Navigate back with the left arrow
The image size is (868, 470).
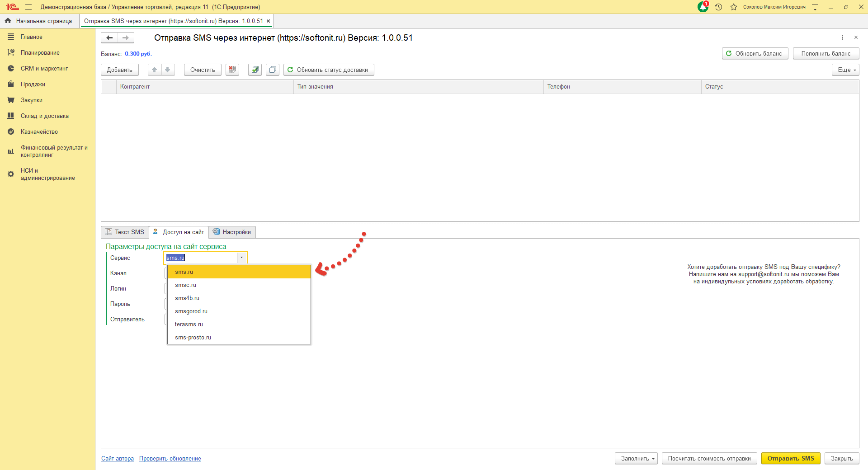point(109,38)
